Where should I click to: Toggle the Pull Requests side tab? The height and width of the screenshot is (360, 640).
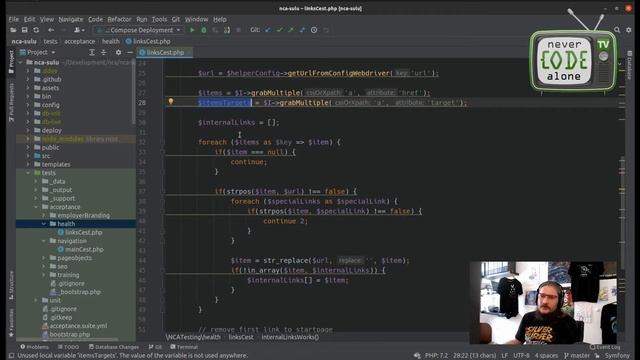pyautogui.click(x=11, y=102)
